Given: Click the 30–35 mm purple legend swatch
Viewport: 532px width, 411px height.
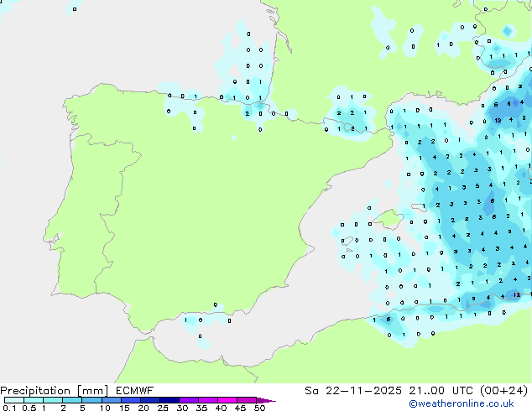Looking at the screenshot, I should [189, 400].
